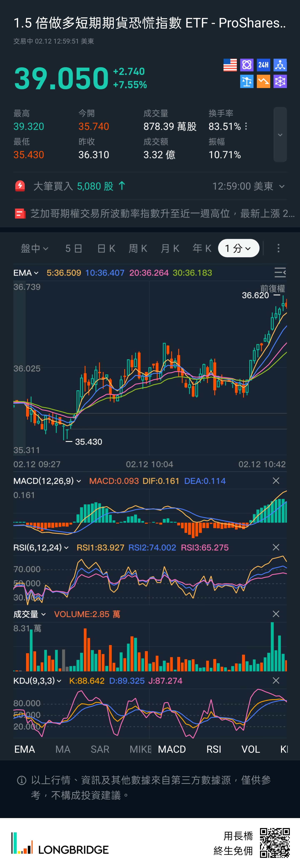Open the 盤中 session dropdown
This screenshot has width=300, height=868.
[34, 249]
